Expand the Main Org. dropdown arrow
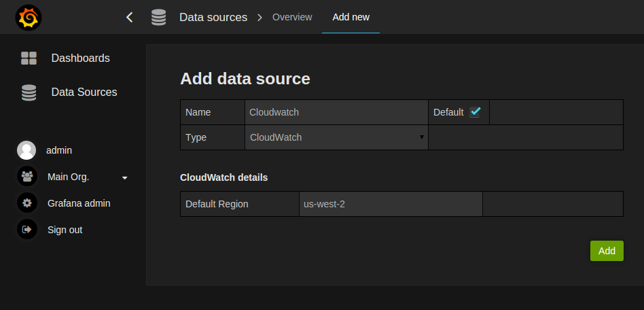 click(124, 177)
